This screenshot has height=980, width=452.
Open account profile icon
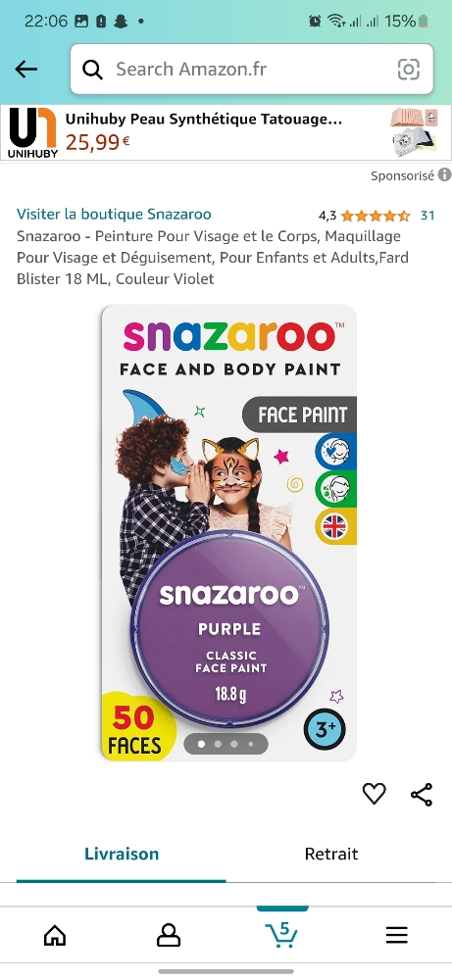(x=169, y=935)
